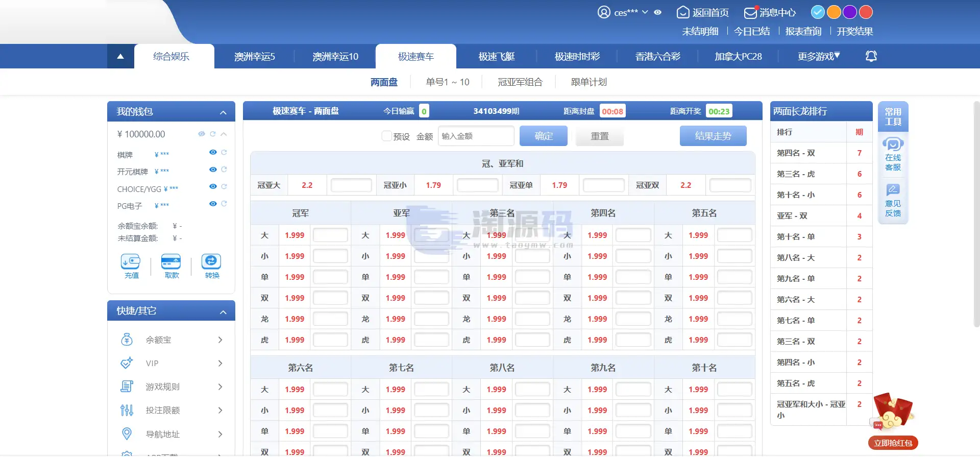Expand the VIP row chevron

coord(220,363)
